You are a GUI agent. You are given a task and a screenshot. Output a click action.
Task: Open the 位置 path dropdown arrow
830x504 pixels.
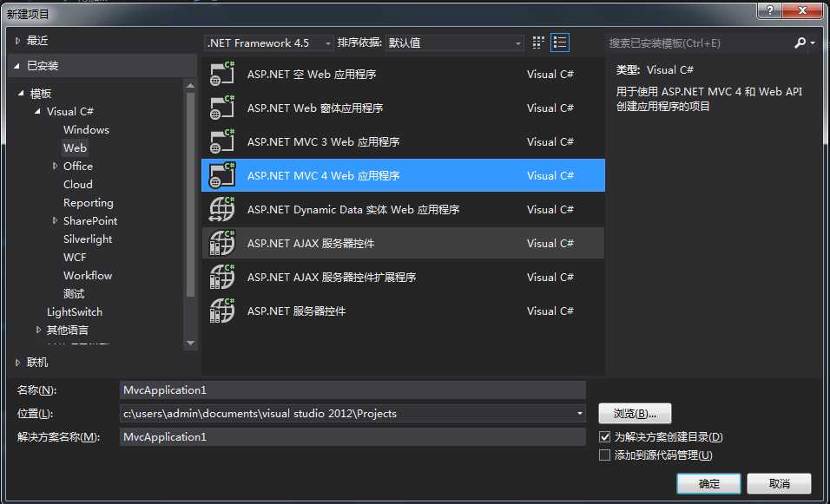[580, 414]
